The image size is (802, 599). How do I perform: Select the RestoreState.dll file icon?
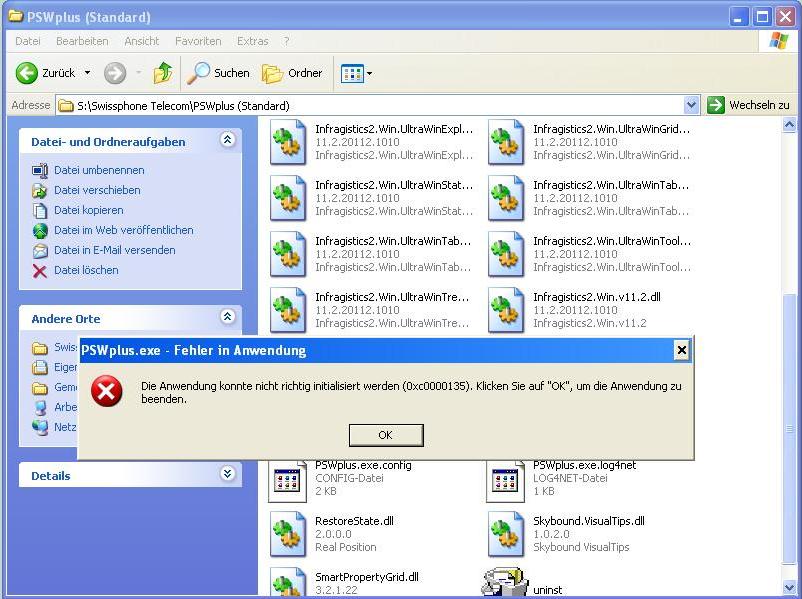288,534
